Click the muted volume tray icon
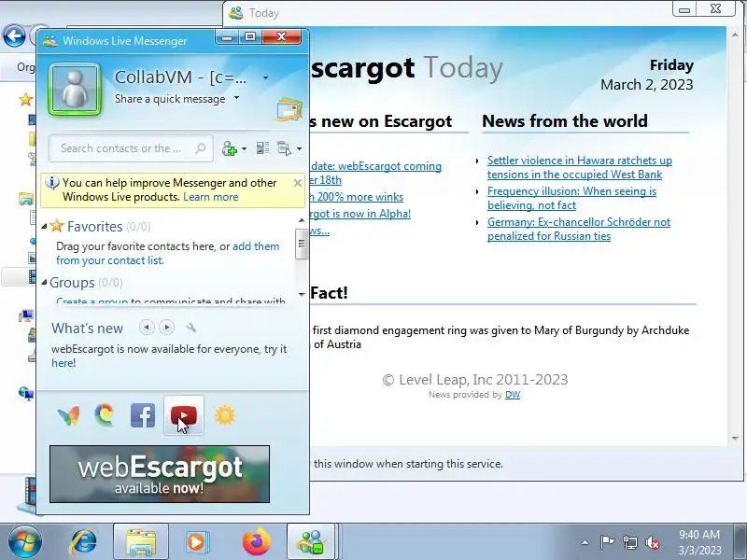This screenshot has width=747, height=560. pos(653,542)
